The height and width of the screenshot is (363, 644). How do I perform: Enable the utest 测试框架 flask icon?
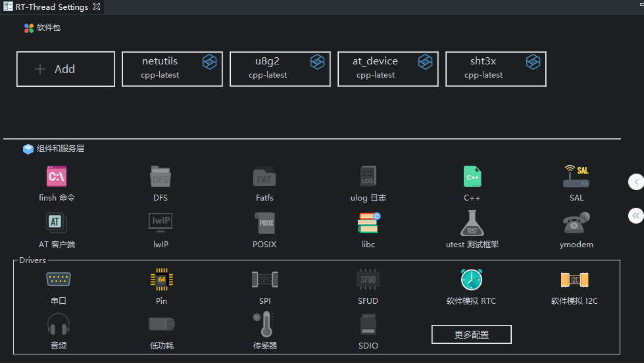472,223
